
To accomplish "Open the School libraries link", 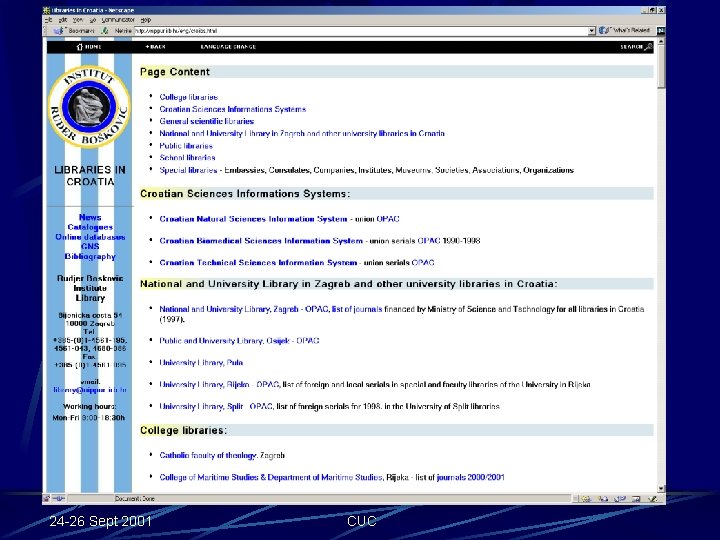I will click(x=187, y=158).
